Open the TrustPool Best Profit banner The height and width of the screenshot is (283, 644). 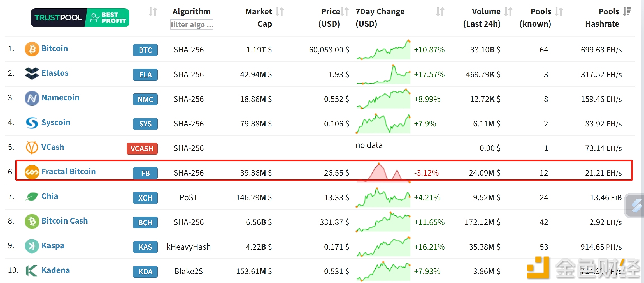pyautogui.click(x=80, y=18)
